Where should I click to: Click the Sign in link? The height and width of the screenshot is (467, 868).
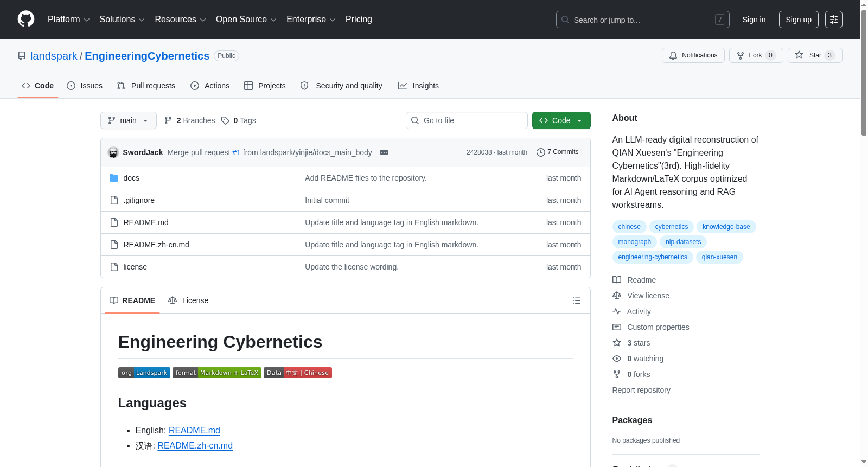[x=754, y=20]
